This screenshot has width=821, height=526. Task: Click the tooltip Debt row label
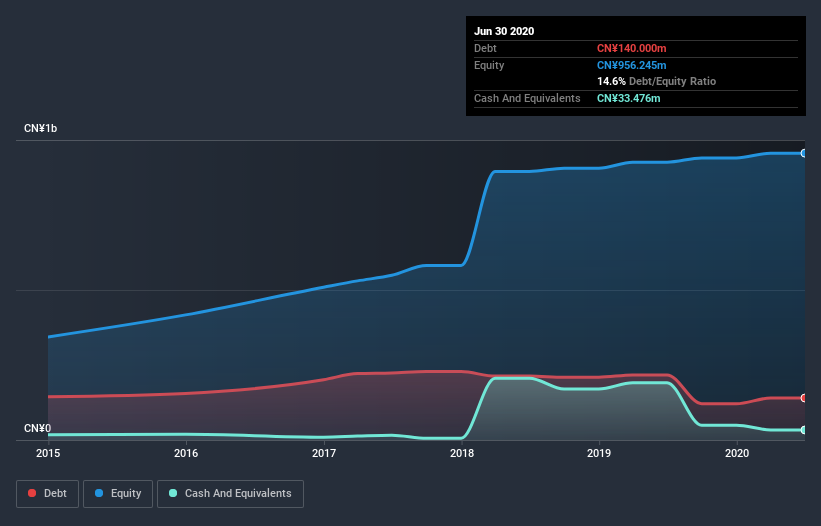[485, 48]
